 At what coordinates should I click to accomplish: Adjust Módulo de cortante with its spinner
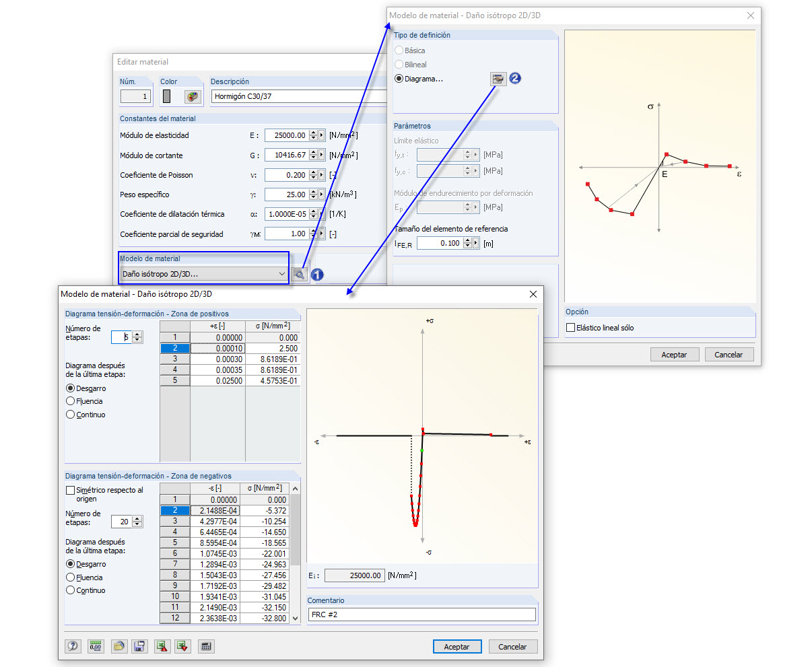pyautogui.click(x=313, y=155)
